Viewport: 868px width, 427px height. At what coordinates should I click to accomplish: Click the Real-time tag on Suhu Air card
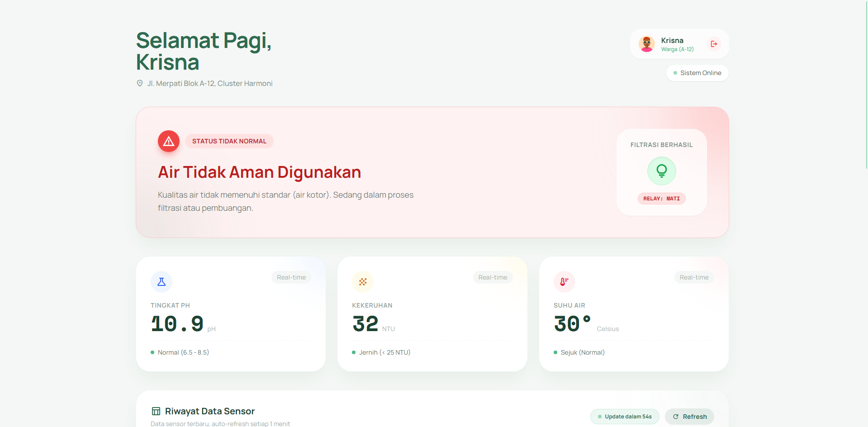coord(694,277)
